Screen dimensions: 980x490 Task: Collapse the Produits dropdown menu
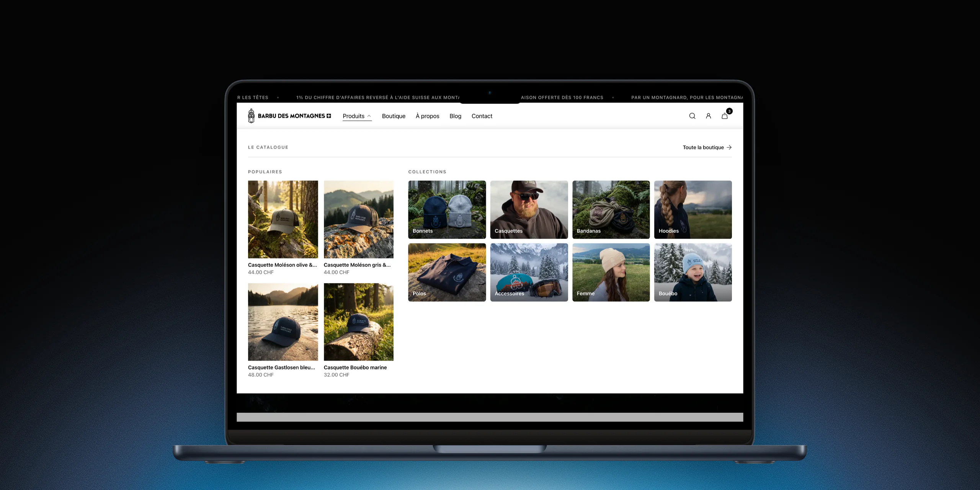[357, 116]
